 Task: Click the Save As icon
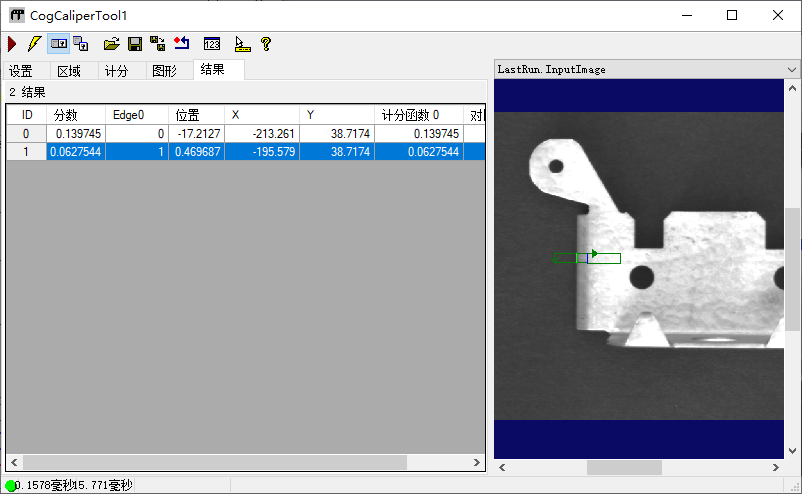[158, 44]
